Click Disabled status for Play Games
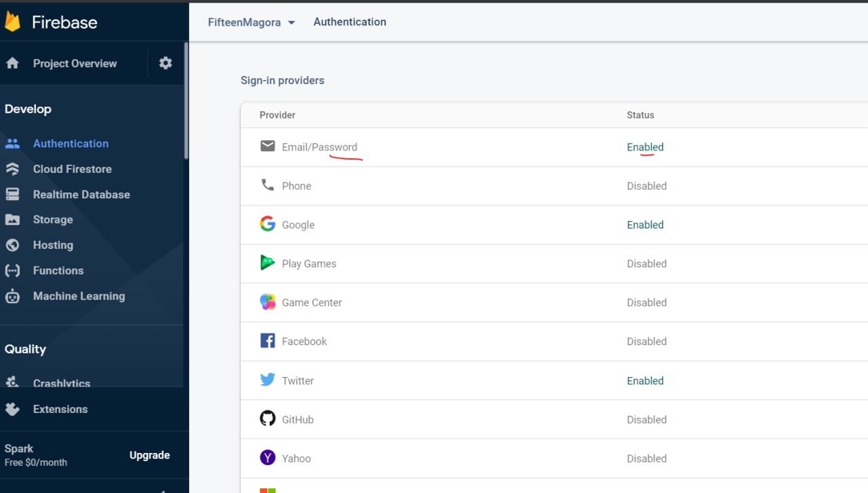The height and width of the screenshot is (493, 868). (646, 264)
